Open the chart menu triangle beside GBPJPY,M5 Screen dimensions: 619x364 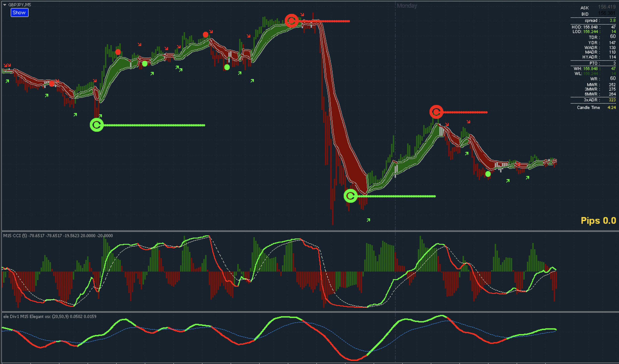point(5,5)
